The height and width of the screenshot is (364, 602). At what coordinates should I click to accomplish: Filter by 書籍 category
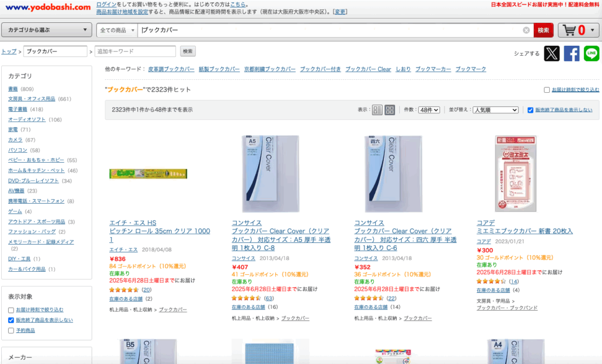(x=13, y=89)
